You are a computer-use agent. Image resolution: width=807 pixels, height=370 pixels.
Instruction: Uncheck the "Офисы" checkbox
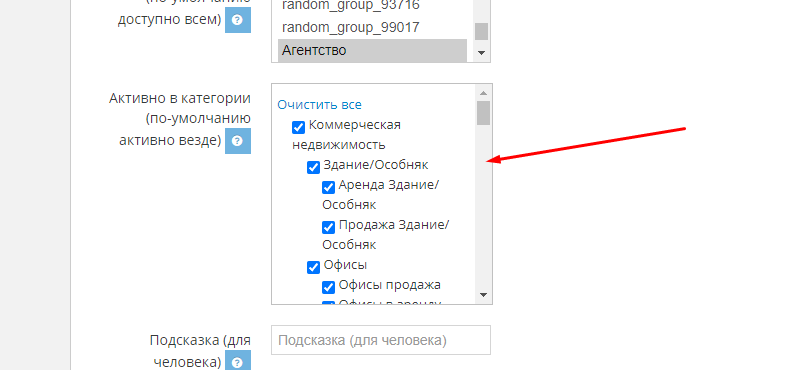[313, 268]
